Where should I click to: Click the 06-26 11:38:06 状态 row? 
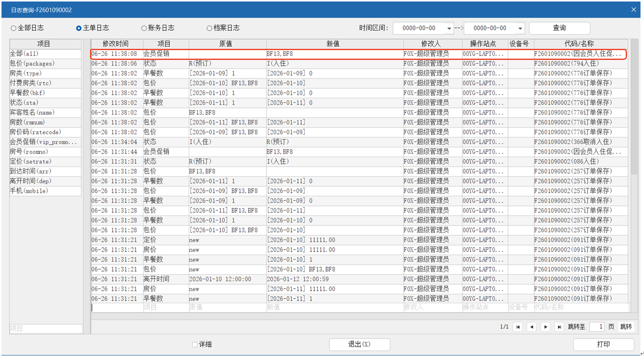coord(359,64)
